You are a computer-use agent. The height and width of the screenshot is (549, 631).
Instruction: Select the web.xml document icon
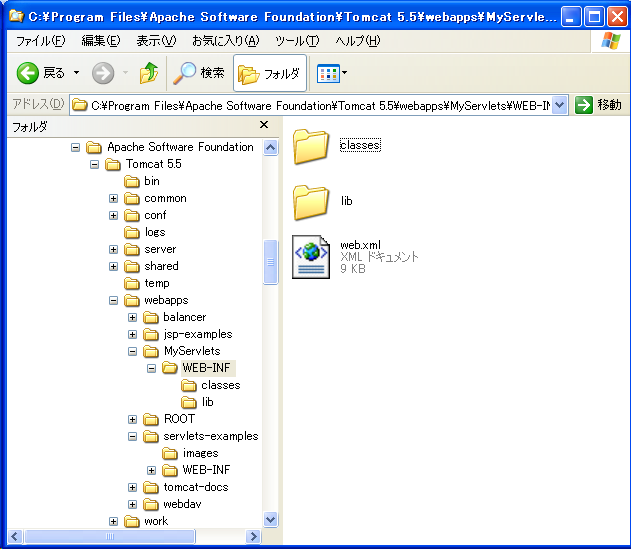311,257
